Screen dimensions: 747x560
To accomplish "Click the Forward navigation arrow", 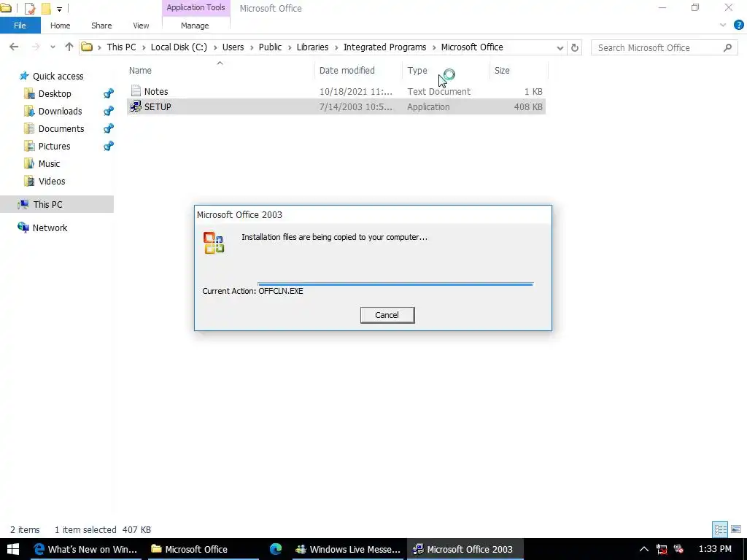I will 36,47.
